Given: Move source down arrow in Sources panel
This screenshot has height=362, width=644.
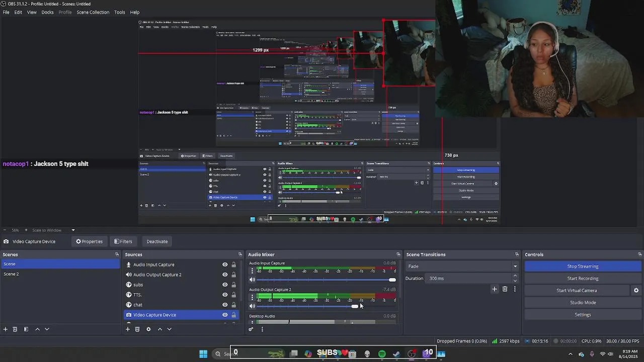Looking at the screenshot, I should 170,329.
